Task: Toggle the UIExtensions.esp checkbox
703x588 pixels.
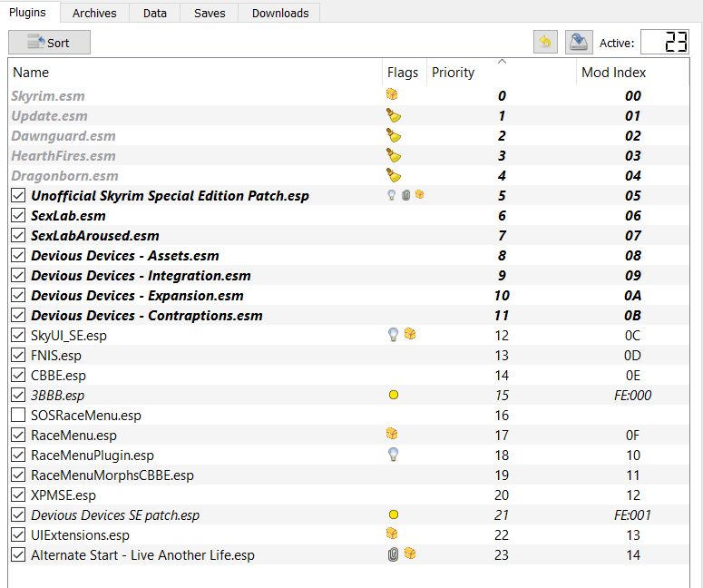Action: coord(18,535)
